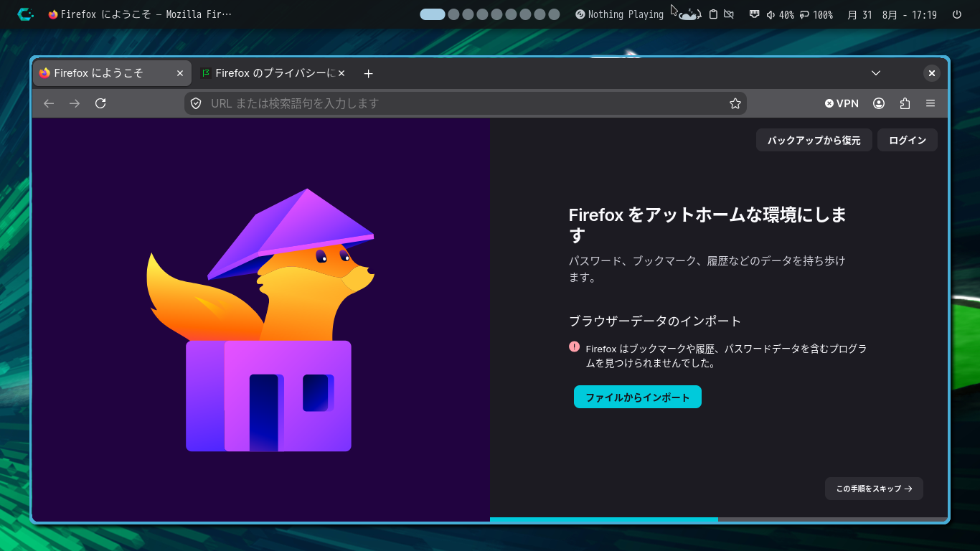This screenshot has height=551, width=980.
Task: Open the "Nothing Playing" media widget
Action: click(619, 14)
